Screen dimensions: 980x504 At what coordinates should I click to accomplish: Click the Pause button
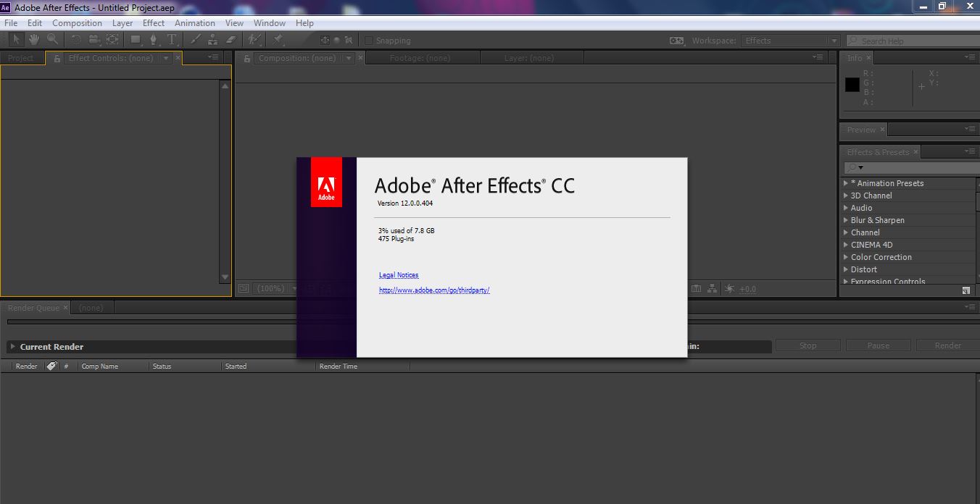(x=878, y=345)
